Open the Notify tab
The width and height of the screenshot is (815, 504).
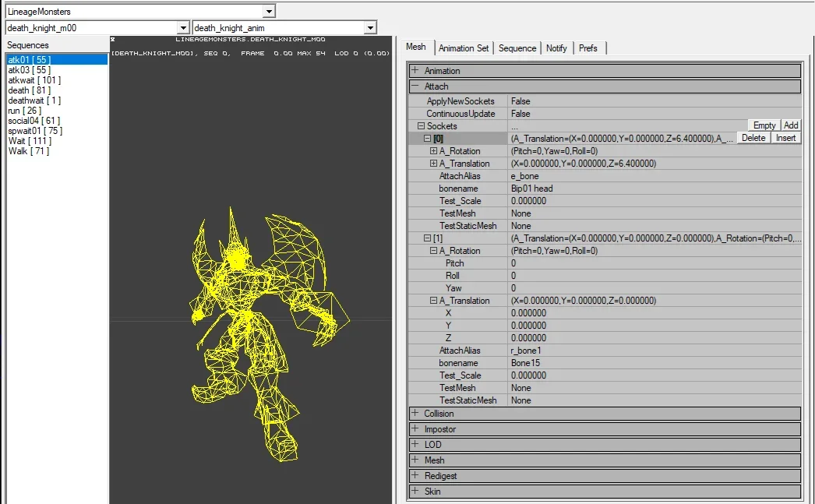pyautogui.click(x=556, y=48)
